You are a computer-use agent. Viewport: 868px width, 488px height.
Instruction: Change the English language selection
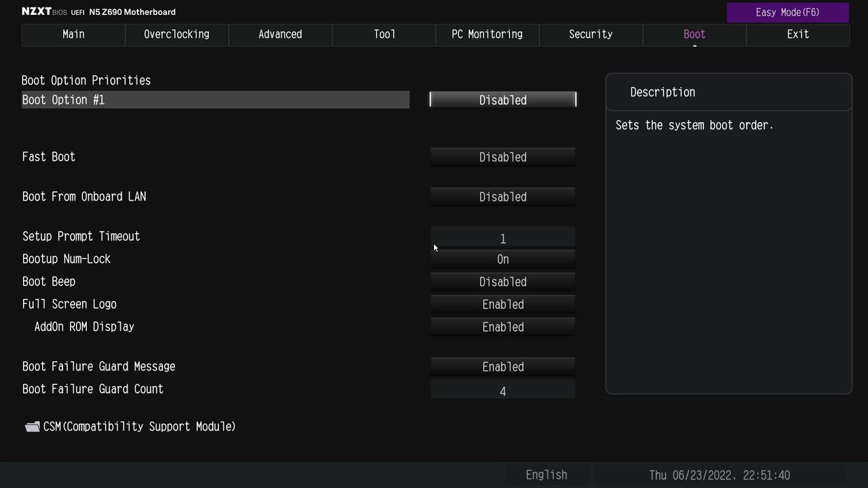[547, 475]
